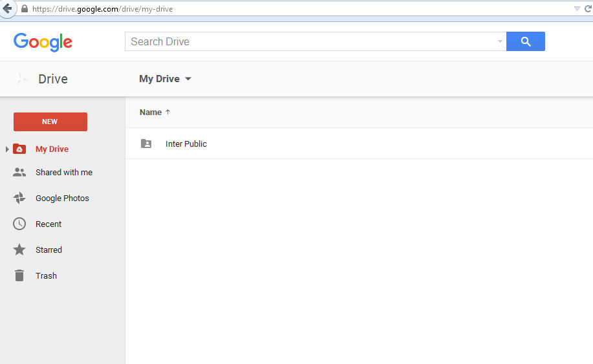Open search options dropdown arrow
Viewport: 593px width, 364px height.
pos(500,42)
